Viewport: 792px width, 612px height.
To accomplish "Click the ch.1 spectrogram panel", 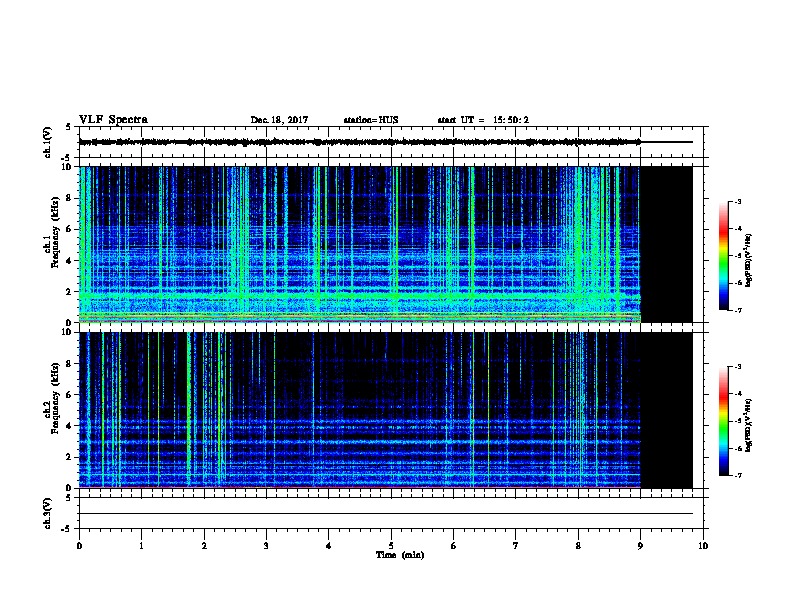I will click(x=385, y=244).
